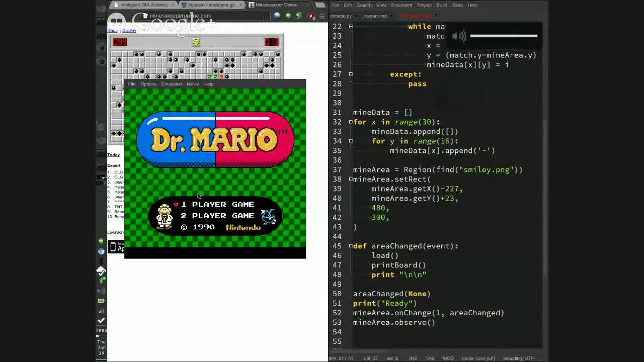Image resolution: width=644 pixels, height=362 pixels.
Task: Click the Game link on Minesweeper page
Action: (112, 31)
